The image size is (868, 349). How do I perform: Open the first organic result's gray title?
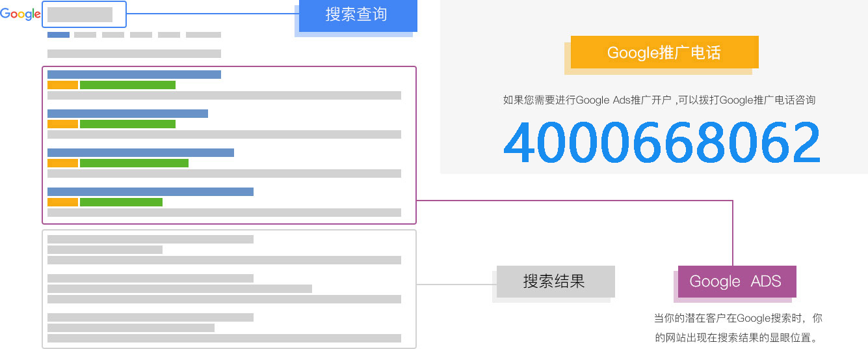click(x=150, y=239)
